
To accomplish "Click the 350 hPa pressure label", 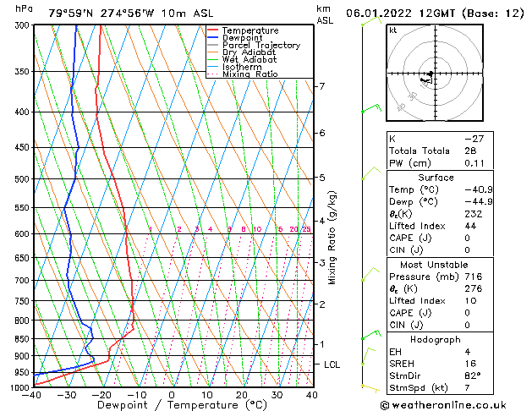I will tap(24, 72).
